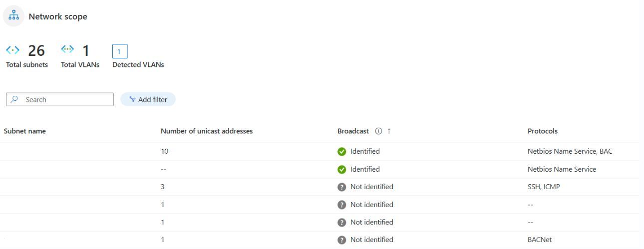Sort by Subnet name column header

(x=25, y=131)
